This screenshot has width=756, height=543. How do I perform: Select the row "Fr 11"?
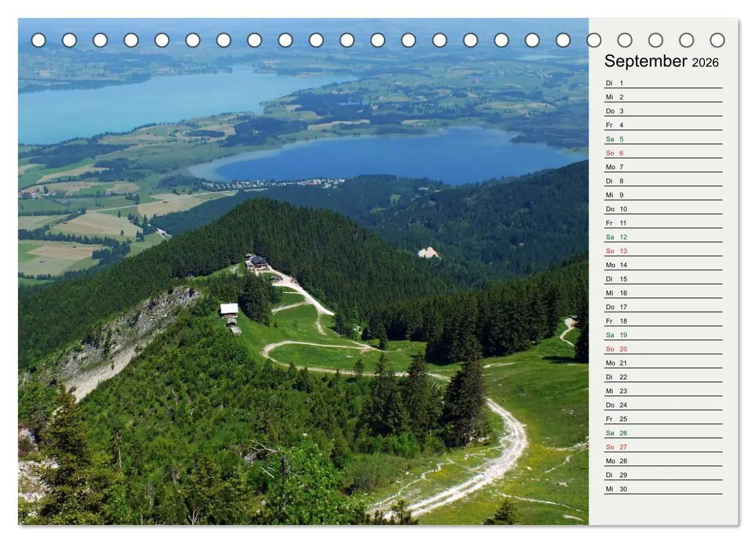click(663, 223)
